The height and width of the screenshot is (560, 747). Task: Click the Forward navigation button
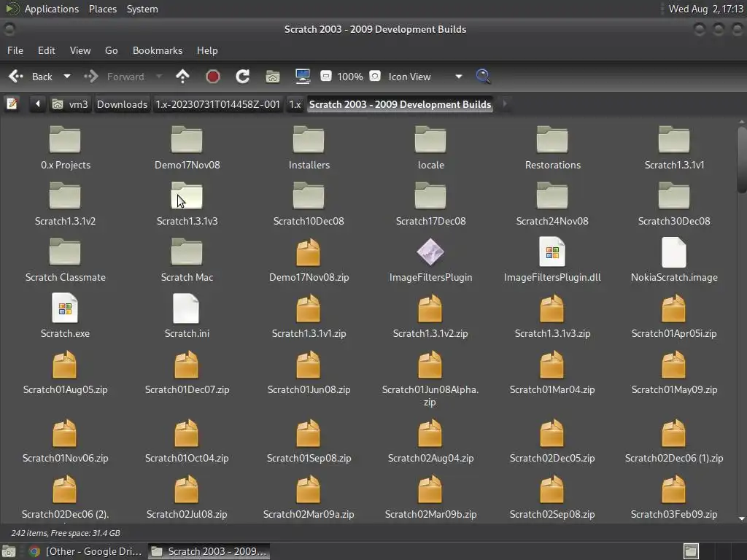(115, 77)
